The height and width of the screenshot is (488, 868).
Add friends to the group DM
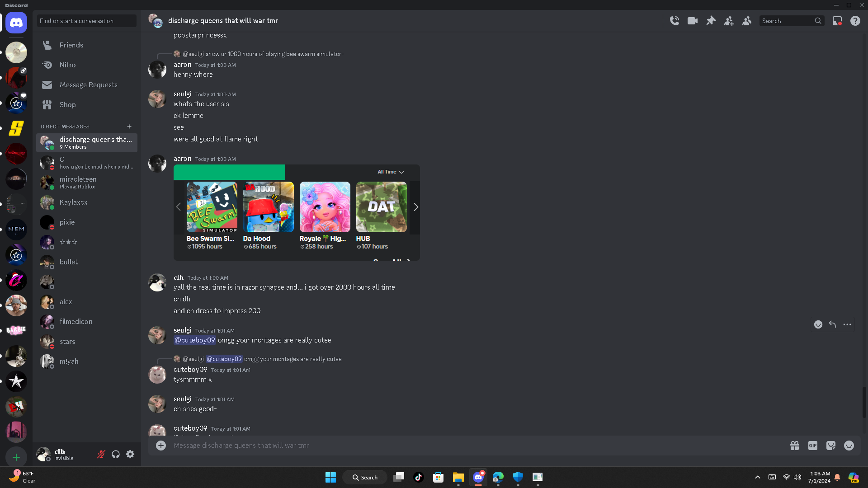(729, 21)
